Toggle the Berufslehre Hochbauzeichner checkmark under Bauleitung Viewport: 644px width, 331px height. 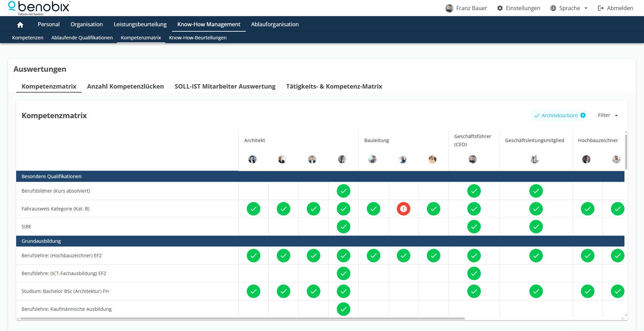pos(374,256)
